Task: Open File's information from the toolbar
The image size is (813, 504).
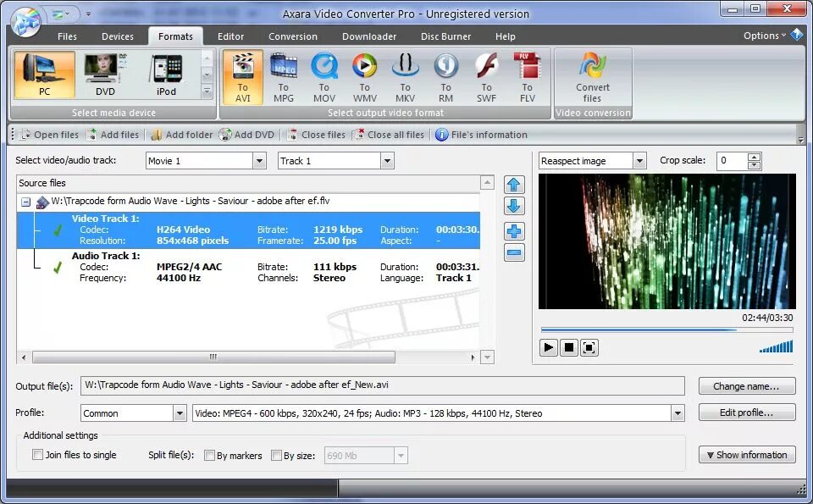Action: click(x=482, y=134)
